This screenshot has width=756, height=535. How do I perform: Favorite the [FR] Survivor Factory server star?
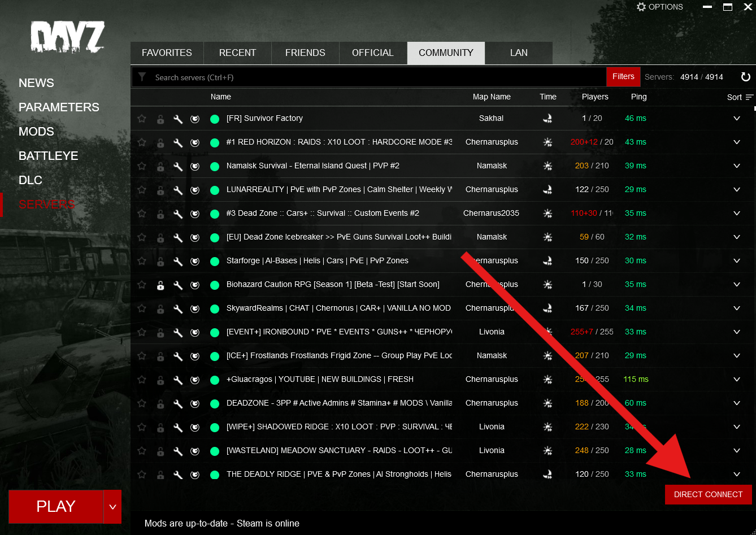(142, 119)
